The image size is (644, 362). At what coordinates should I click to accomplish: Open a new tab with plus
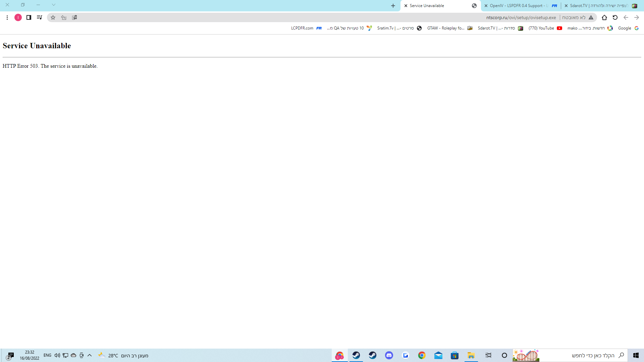[x=393, y=6]
